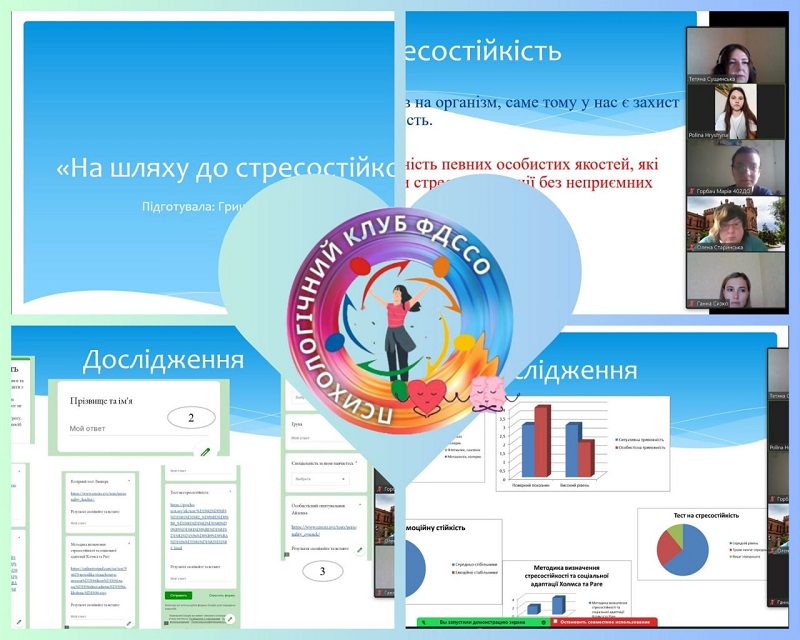The height and width of the screenshot is (640, 800).
Task: Click the answer field on the Holmes and Rahe card
Action: [97, 617]
